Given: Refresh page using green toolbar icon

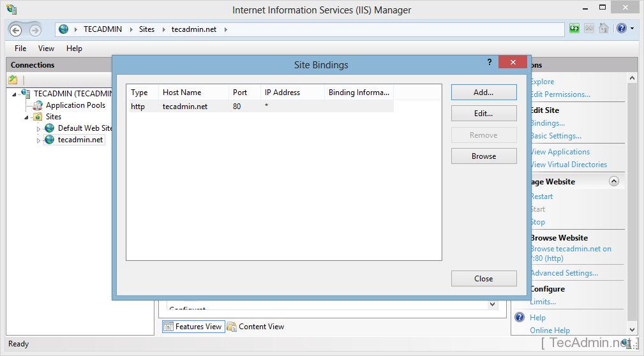Looking at the screenshot, I should tap(574, 28).
